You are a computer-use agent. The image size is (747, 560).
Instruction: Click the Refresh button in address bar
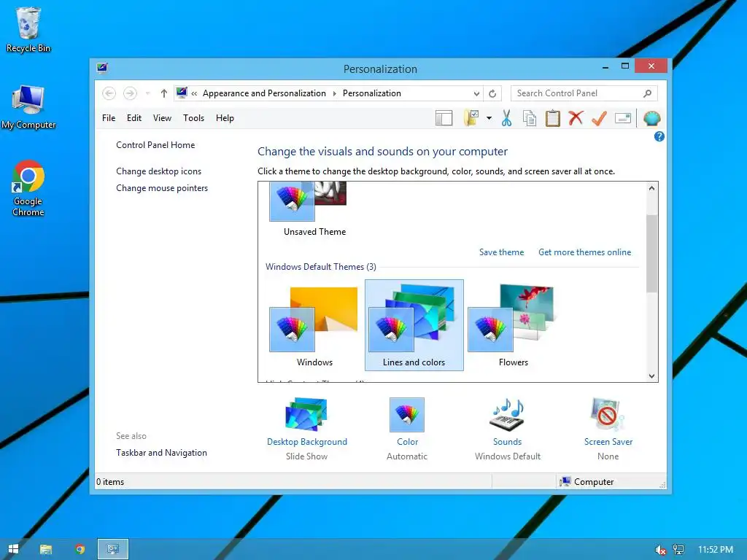coord(492,93)
